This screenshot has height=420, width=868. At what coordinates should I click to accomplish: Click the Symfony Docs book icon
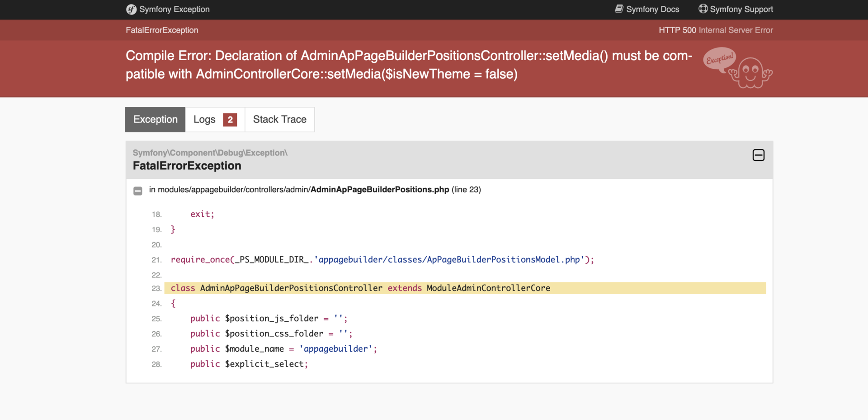point(619,9)
